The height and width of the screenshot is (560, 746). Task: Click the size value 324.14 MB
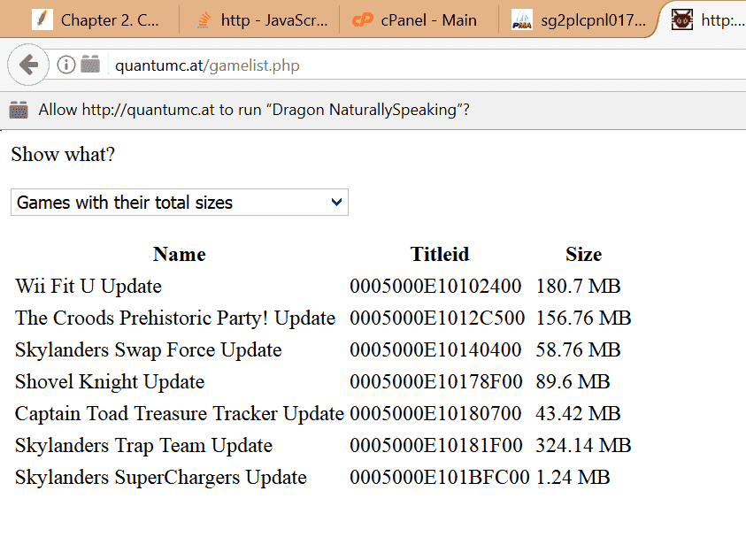point(583,445)
